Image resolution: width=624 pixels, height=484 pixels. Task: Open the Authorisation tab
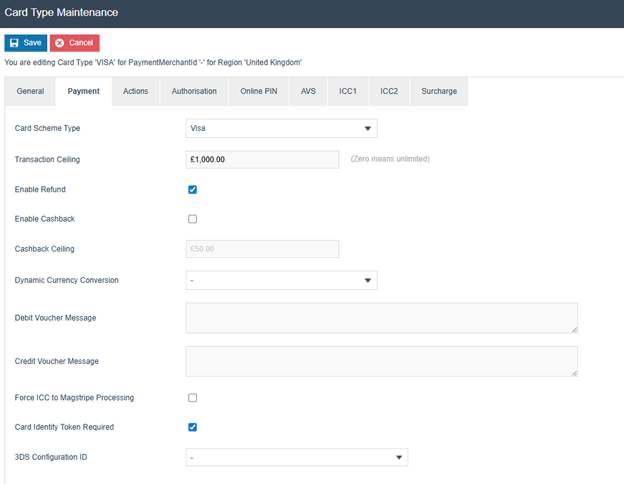click(x=194, y=91)
